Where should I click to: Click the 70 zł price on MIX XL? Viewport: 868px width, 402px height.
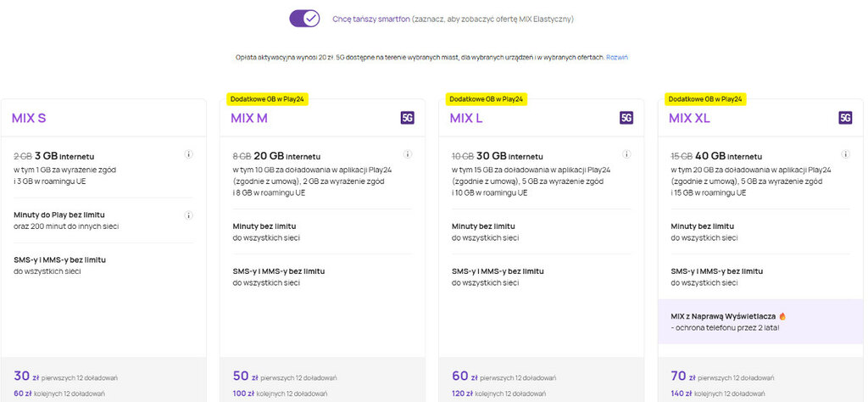pyautogui.click(x=682, y=376)
